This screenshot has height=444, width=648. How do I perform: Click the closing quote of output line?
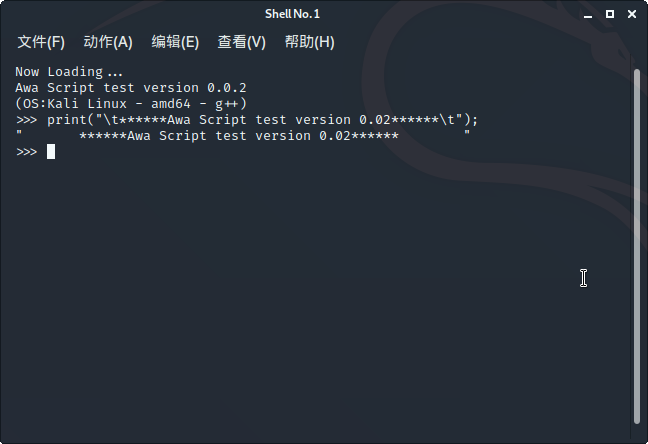(467, 133)
